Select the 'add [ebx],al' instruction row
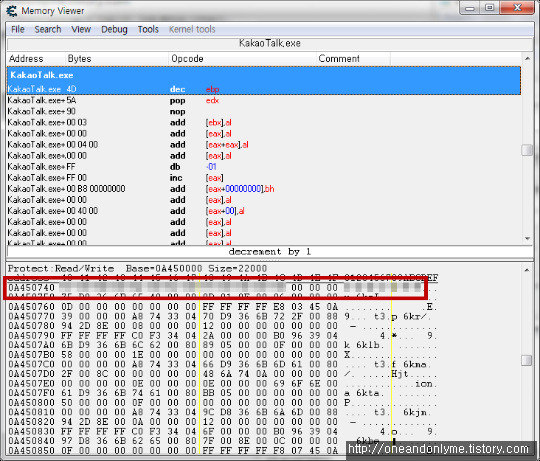The width and height of the screenshot is (540, 461). [x=264, y=123]
